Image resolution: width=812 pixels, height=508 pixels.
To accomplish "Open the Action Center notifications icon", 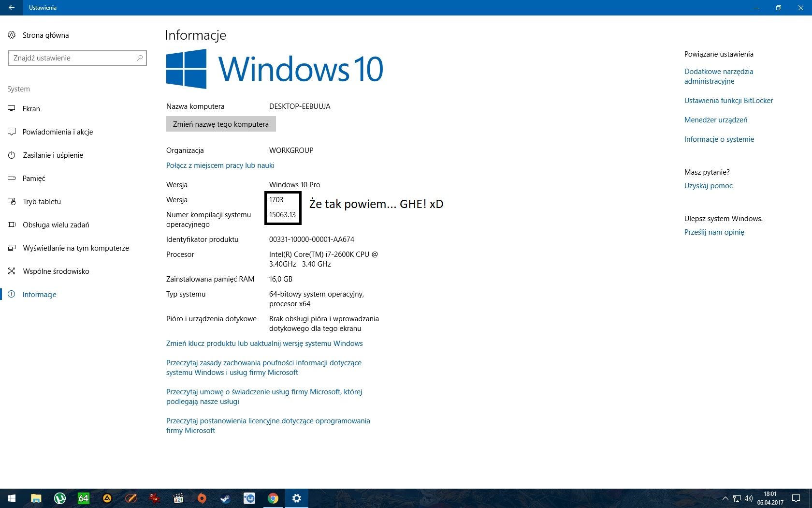I will click(796, 498).
